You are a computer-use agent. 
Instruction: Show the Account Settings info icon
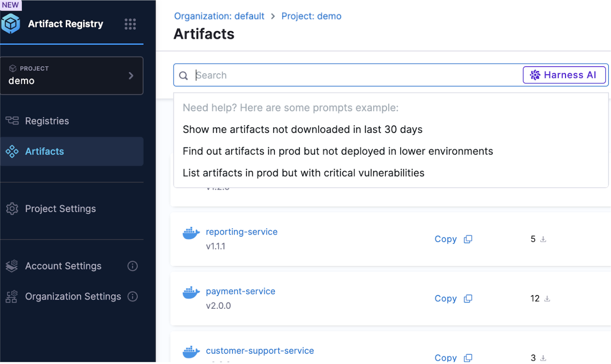133,266
